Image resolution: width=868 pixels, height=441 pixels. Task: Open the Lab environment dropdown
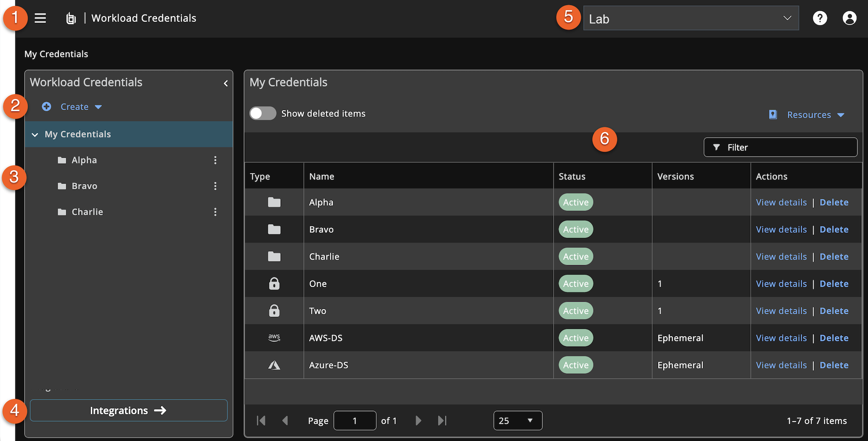coord(691,18)
